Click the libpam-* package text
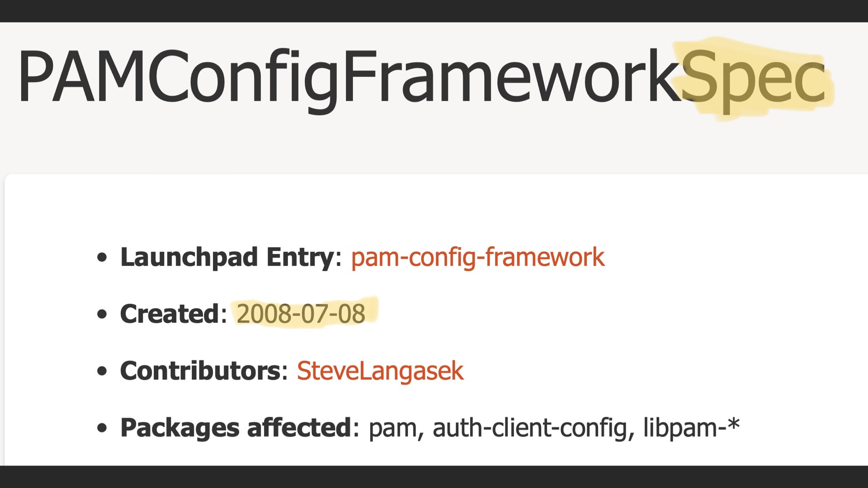Viewport: 868px width, 488px height. 692,427
